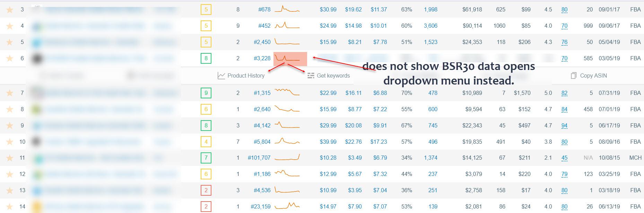
Task: Click the green badge with number 7
Action: click(x=206, y=158)
